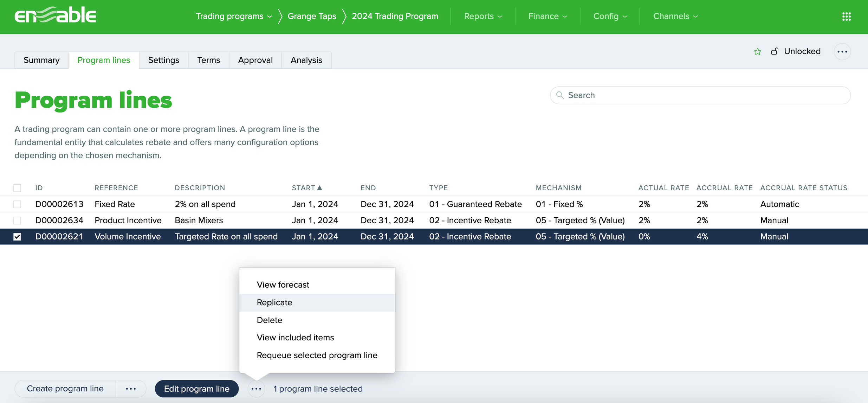
Task: Check the Fixed Rate row checkbox
Action: (x=17, y=204)
